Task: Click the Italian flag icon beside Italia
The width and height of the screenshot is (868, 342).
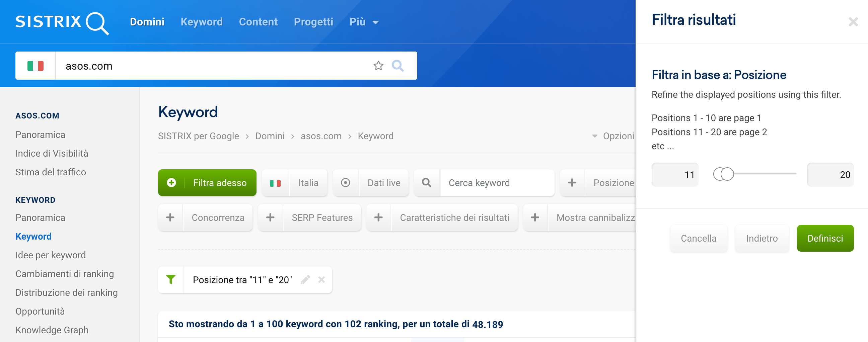Action: (275, 183)
